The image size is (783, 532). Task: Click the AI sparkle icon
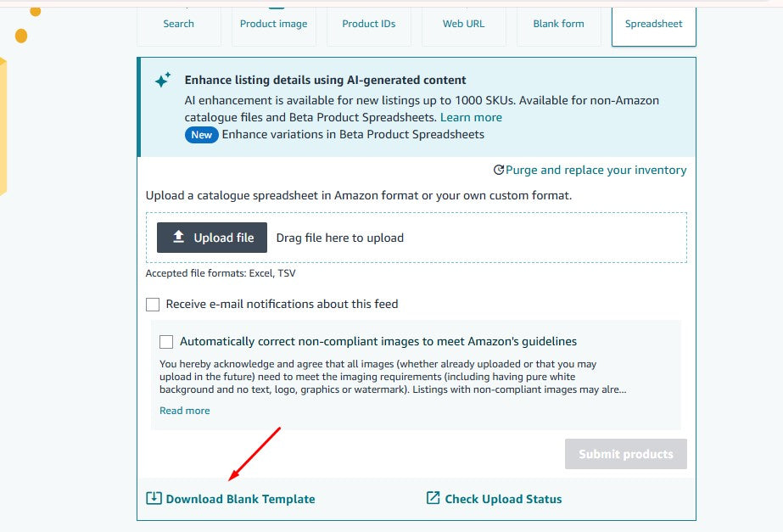coord(163,80)
